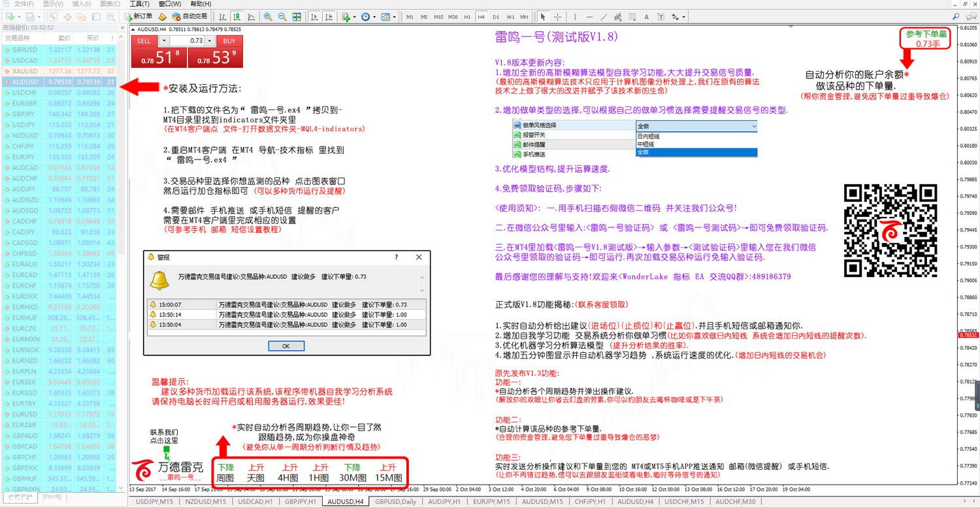Select the M5 timeframe button
This screenshot has width=980, height=507.
click(424, 16)
